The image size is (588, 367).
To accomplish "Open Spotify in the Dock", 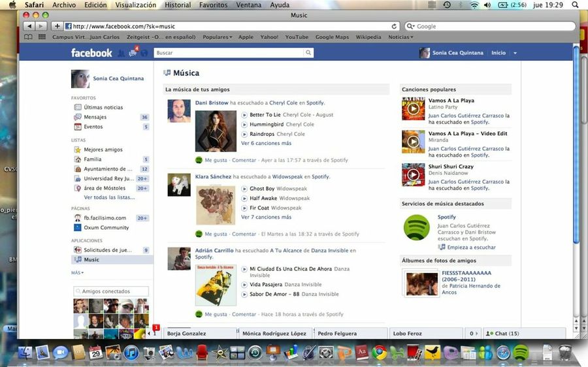I will tap(521, 353).
